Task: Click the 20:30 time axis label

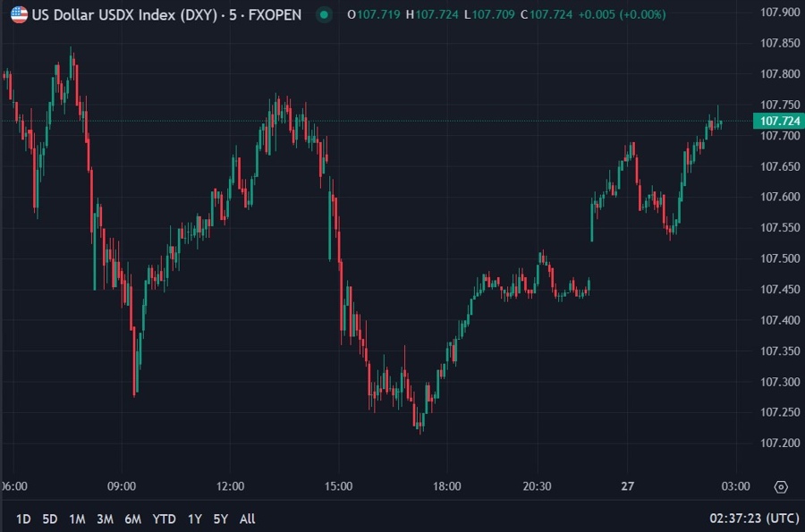Action: coord(537,486)
